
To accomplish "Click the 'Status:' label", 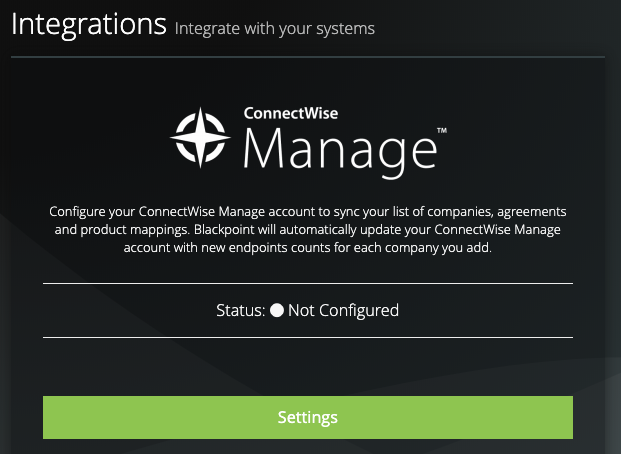I will [x=240, y=310].
